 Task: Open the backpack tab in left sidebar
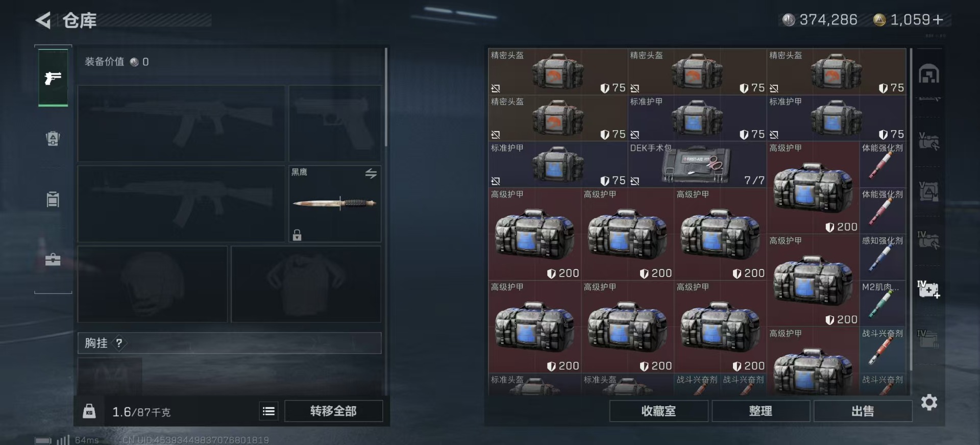pyautogui.click(x=53, y=138)
